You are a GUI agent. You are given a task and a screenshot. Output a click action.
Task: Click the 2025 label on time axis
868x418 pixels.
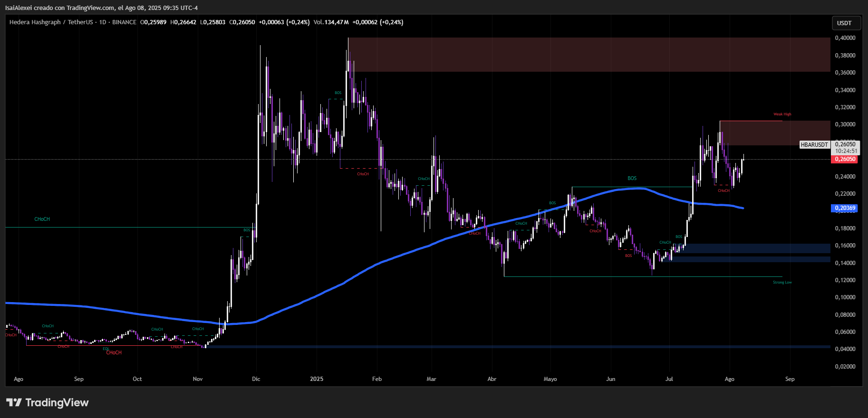click(x=316, y=379)
